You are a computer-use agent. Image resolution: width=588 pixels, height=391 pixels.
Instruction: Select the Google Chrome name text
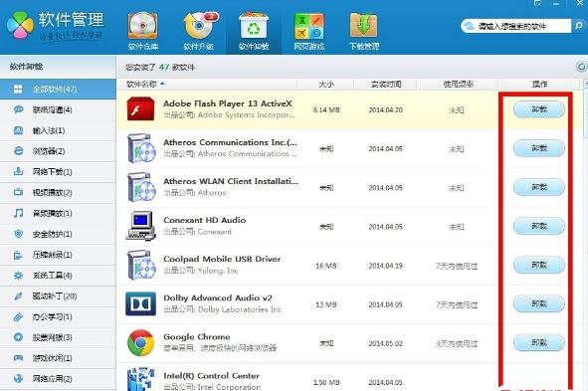point(197,336)
